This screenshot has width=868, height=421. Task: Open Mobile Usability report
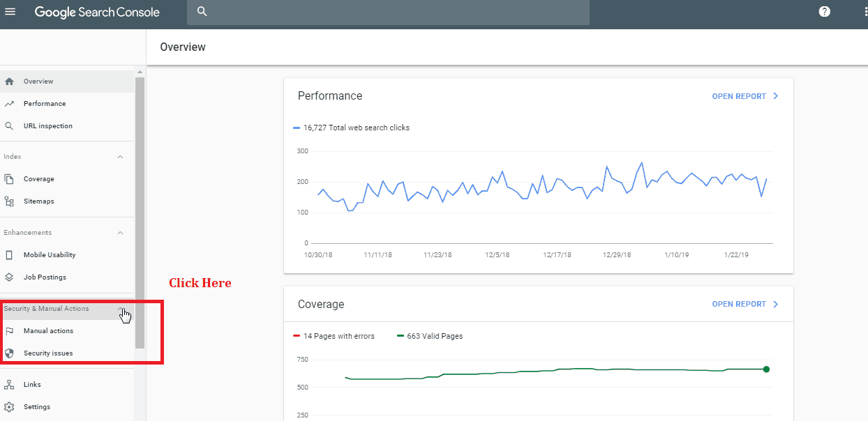point(67,255)
